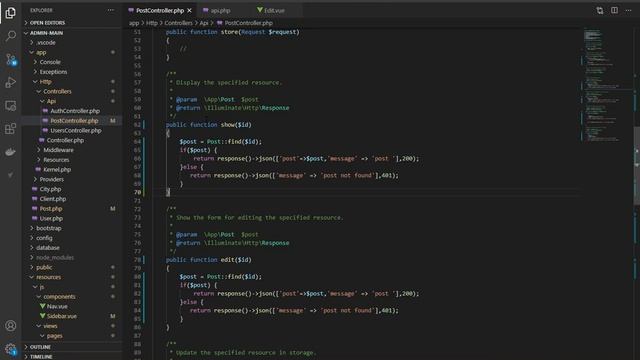This screenshot has width=640, height=360.
Task: Open the Extensions view
Action: click(11, 129)
